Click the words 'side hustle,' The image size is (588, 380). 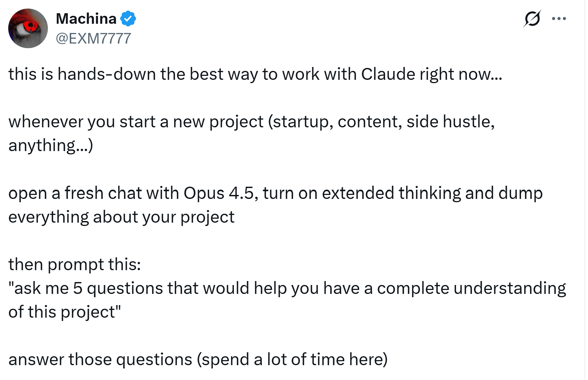451,122
